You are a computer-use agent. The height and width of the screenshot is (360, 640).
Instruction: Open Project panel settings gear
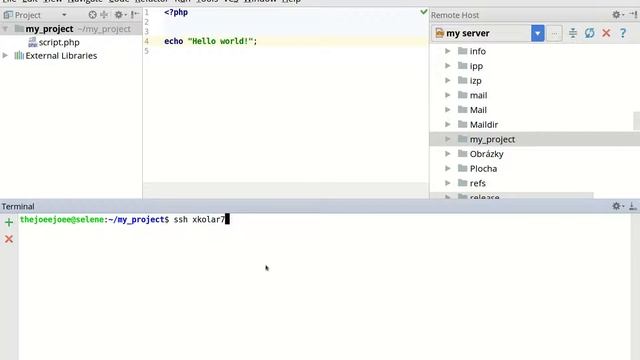pyautogui.click(x=119, y=15)
